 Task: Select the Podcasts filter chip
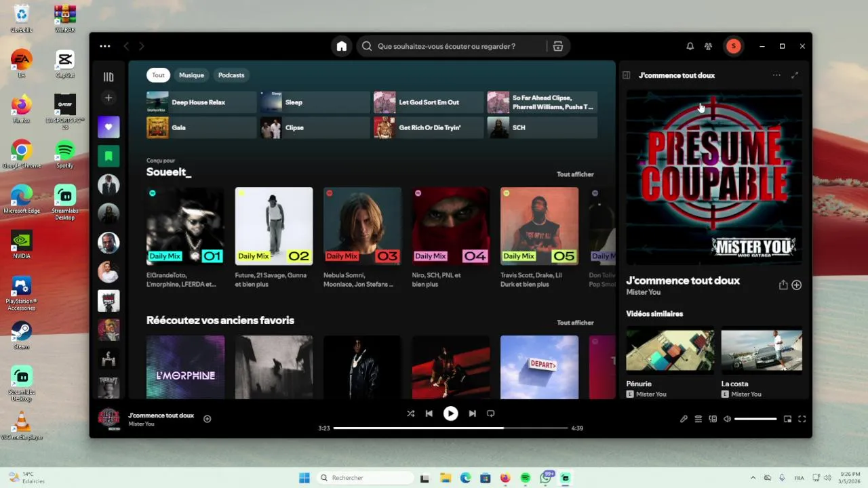[231, 75]
